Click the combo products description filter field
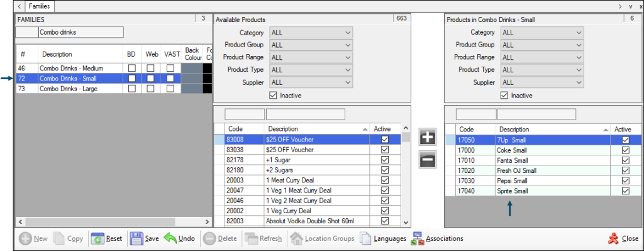This screenshot has height=251, width=644. 536,114
